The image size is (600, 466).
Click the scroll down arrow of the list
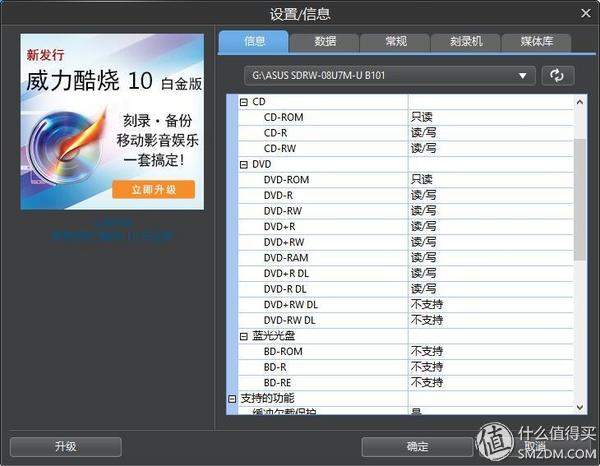(580, 407)
